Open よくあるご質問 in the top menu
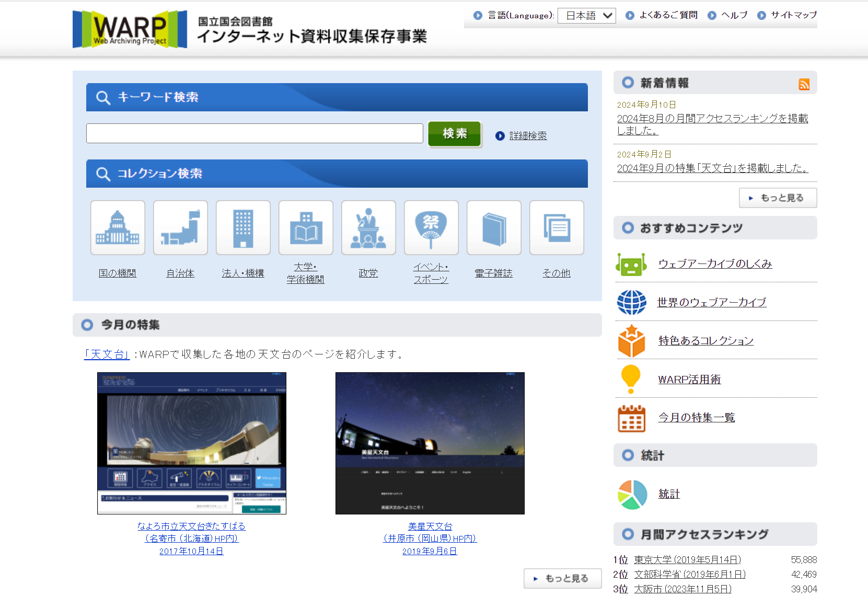The image size is (868, 596). [668, 15]
